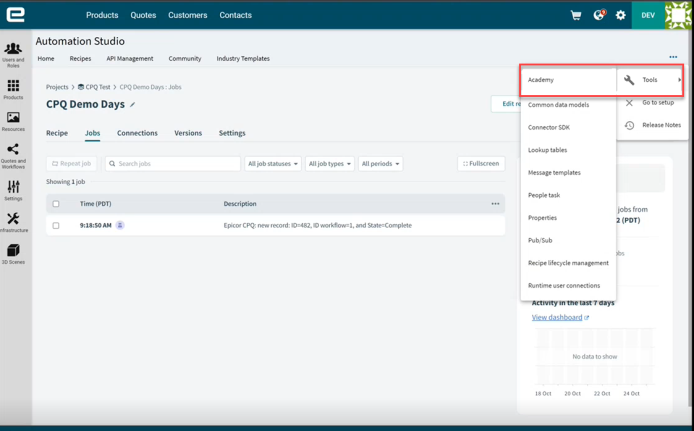The height and width of the screenshot is (431, 694).
Task: Open Release Notes option
Action: 662,125
